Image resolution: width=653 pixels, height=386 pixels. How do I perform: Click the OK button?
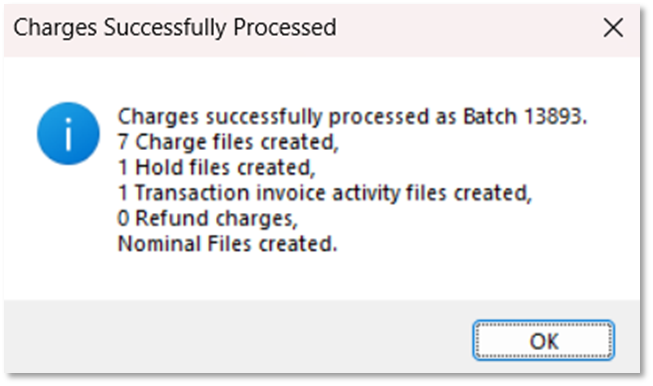[543, 340]
